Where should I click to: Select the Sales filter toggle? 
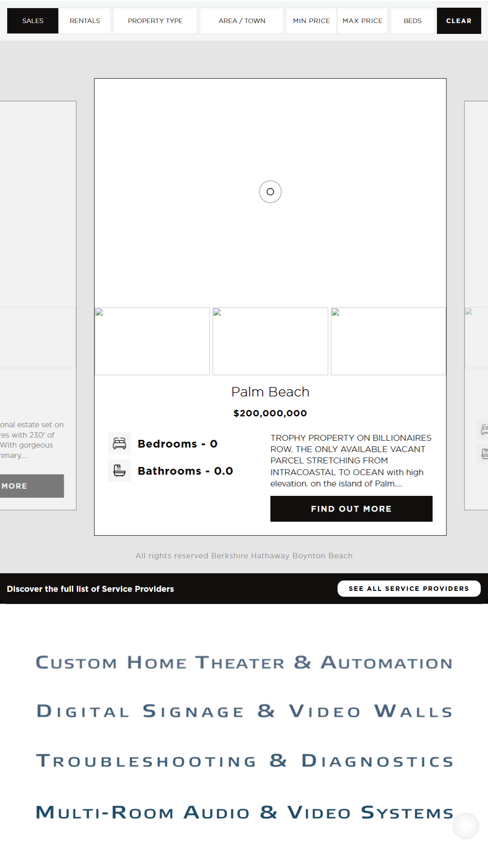tap(33, 21)
